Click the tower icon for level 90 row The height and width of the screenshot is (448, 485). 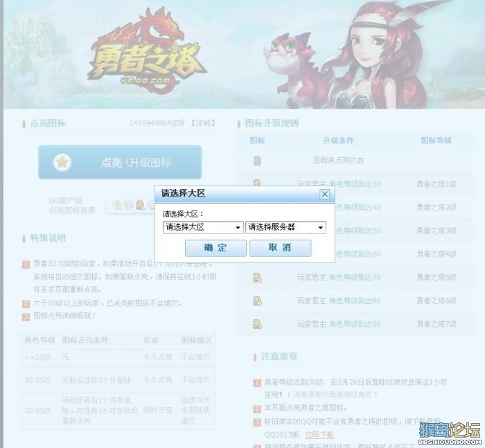tap(257, 324)
